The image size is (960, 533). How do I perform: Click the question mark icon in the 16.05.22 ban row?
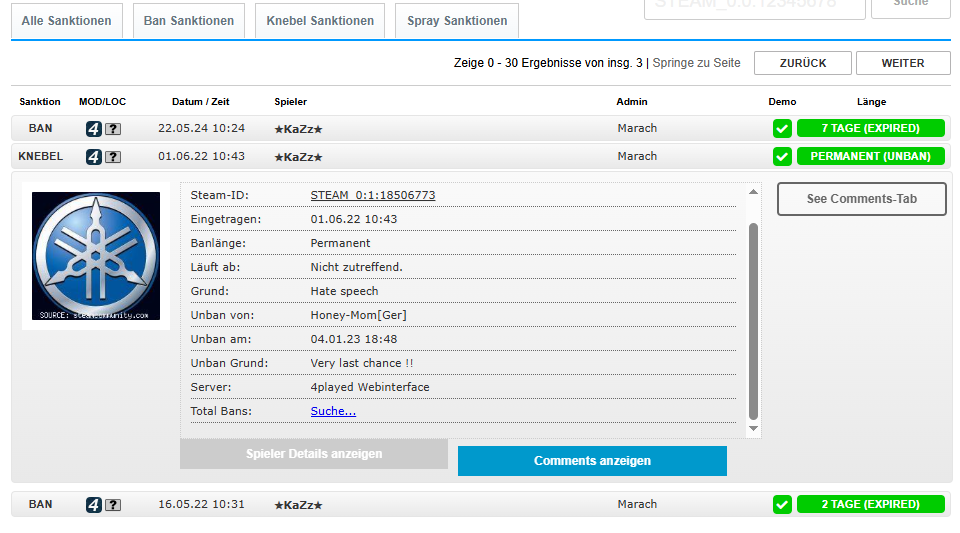pyautogui.click(x=113, y=505)
